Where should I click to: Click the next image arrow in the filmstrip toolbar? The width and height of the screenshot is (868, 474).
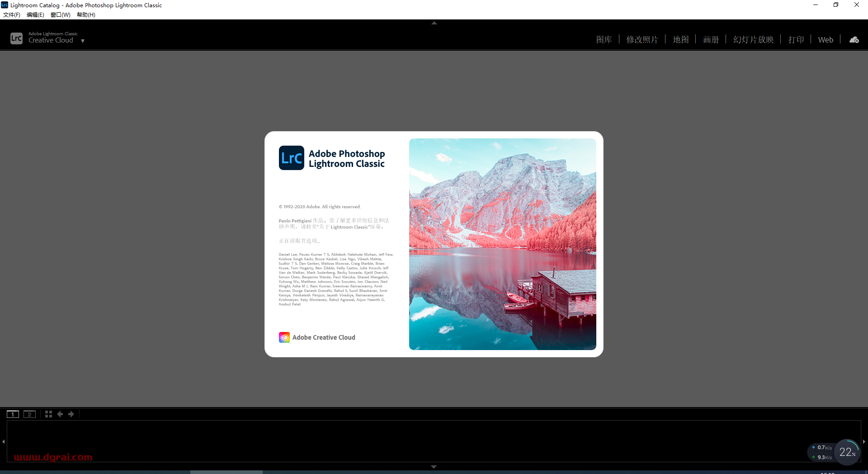[71, 414]
